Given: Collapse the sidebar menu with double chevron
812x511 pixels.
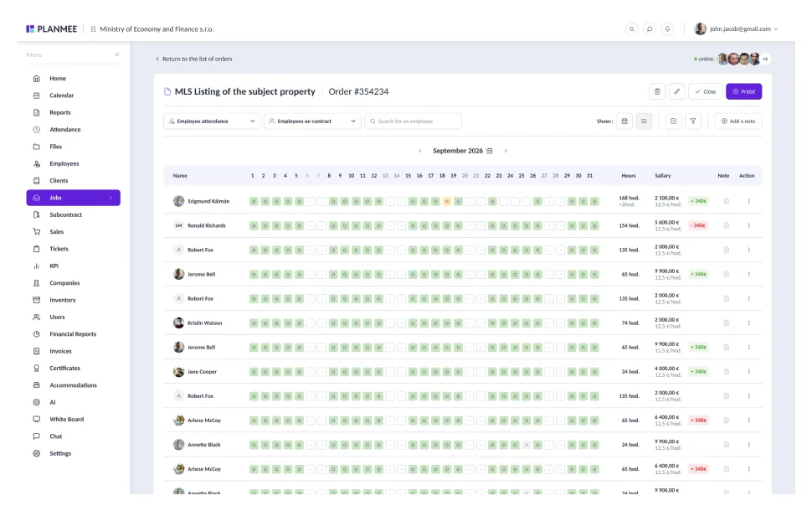Looking at the screenshot, I should [117, 54].
